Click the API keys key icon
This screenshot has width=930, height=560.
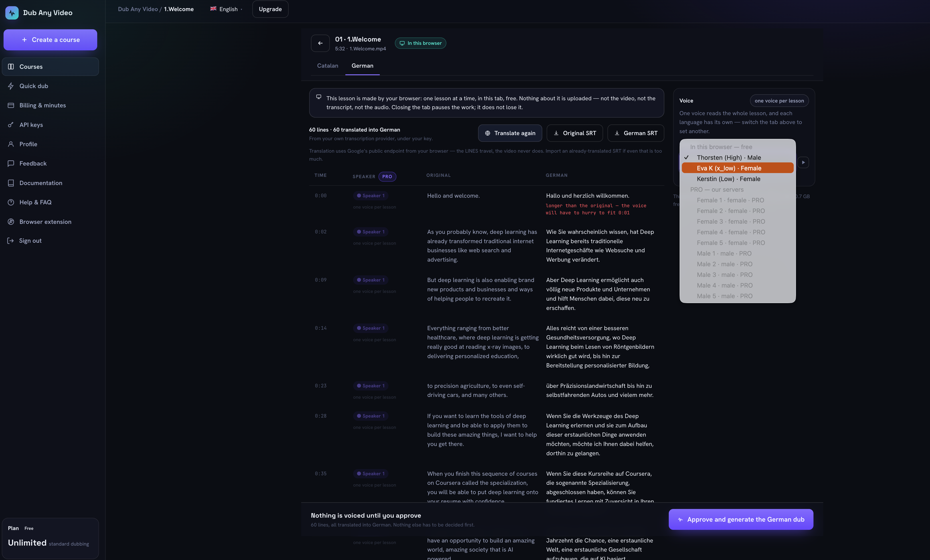[11, 125]
